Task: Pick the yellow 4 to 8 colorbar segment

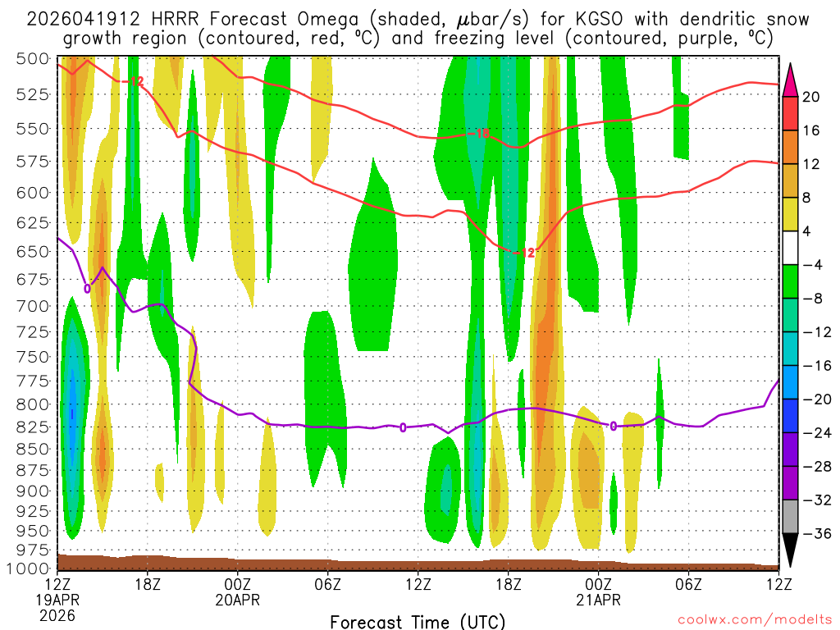Action: coord(790,214)
